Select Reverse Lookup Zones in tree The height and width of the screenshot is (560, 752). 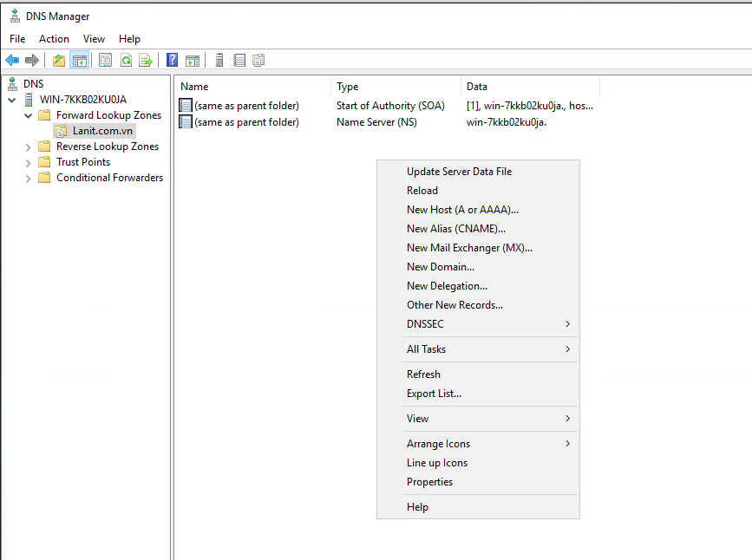(x=108, y=147)
